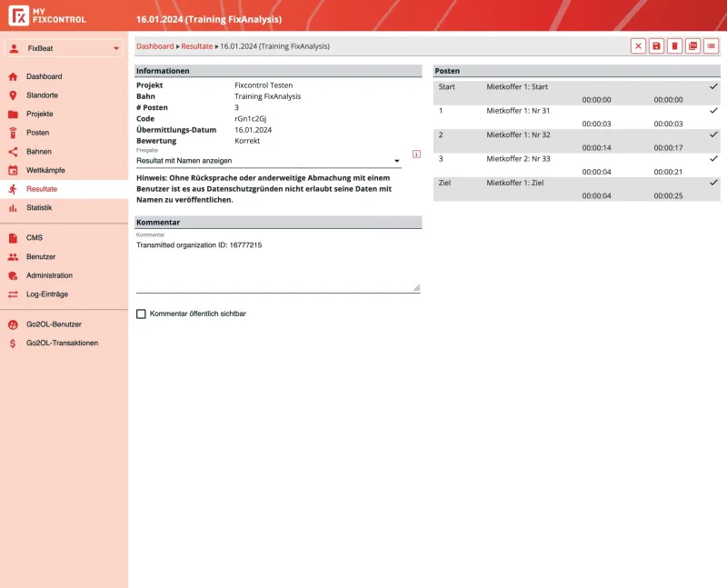
Task: Click the 'Kommentar' section header
Action: (278, 222)
